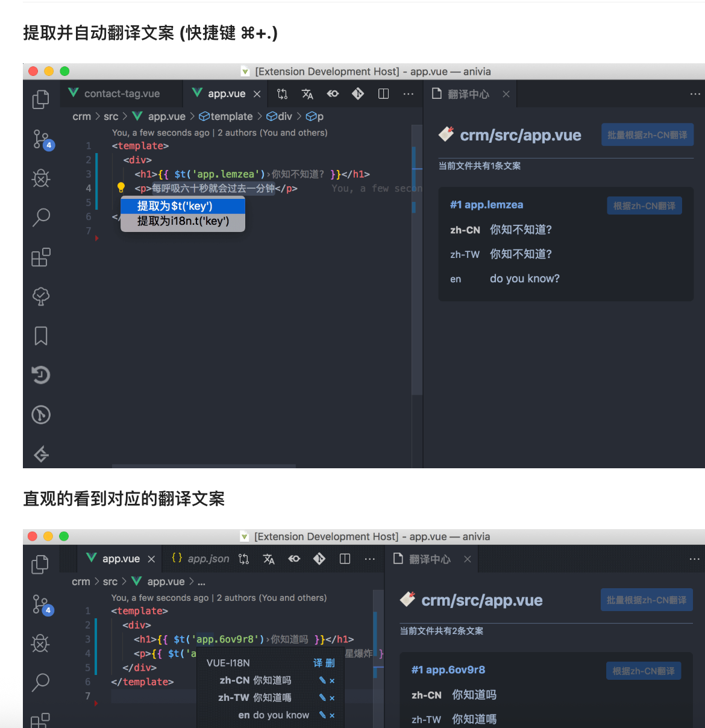Open Search in the upper VS Code window
Screen dimensions: 705x728
coord(41,217)
